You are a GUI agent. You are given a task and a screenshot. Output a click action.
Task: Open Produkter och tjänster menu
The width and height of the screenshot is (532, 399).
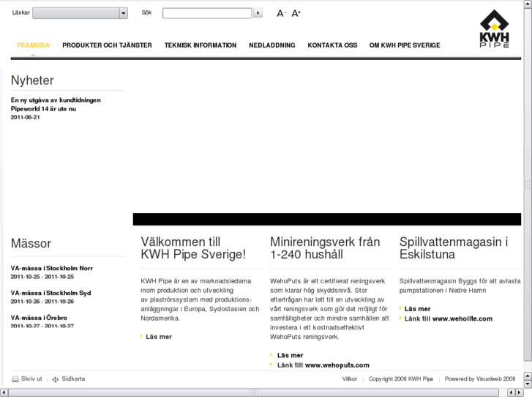click(107, 45)
